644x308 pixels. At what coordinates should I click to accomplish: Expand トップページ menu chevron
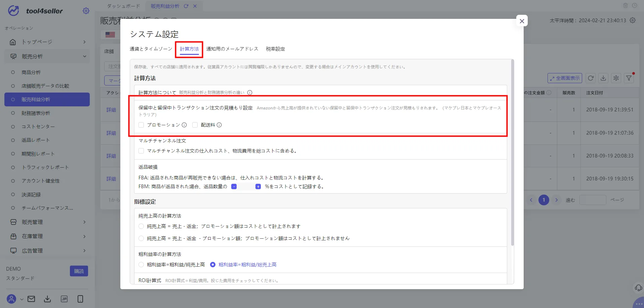tap(84, 42)
